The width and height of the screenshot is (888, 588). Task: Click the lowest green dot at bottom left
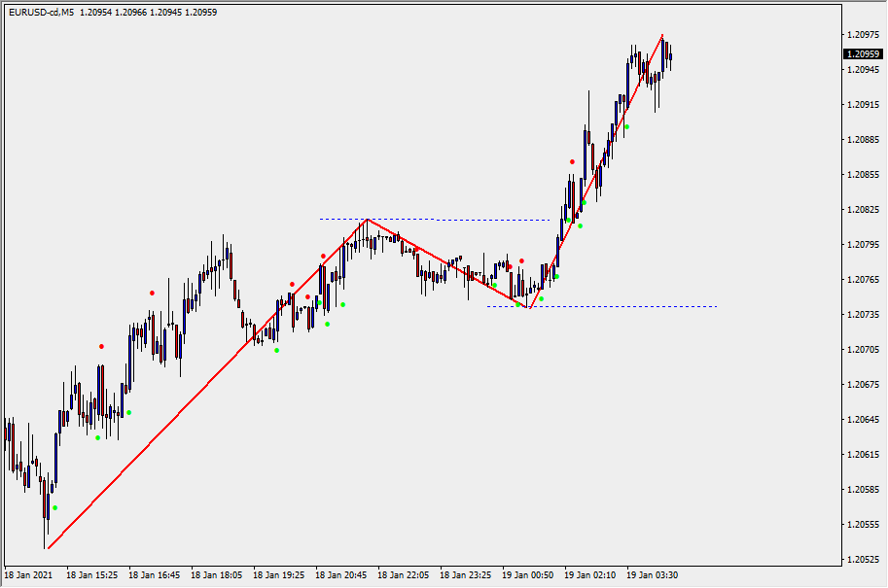(55, 507)
